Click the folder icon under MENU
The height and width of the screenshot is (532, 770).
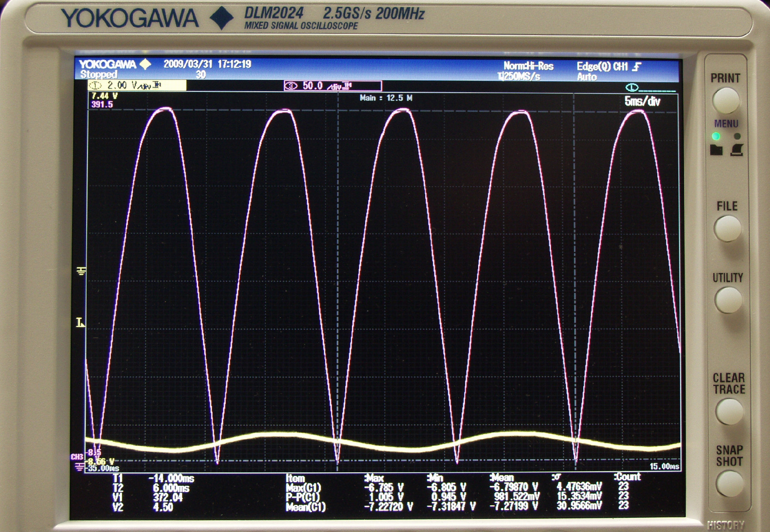tap(716, 150)
